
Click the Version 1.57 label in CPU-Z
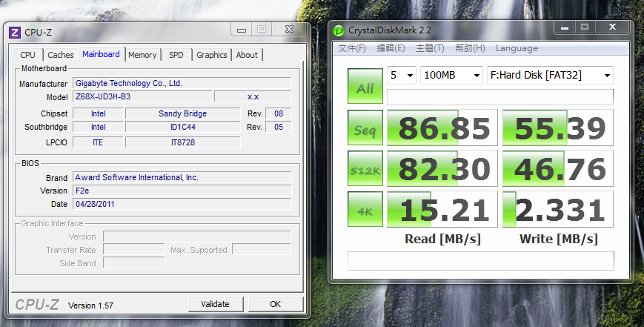coord(90,305)
